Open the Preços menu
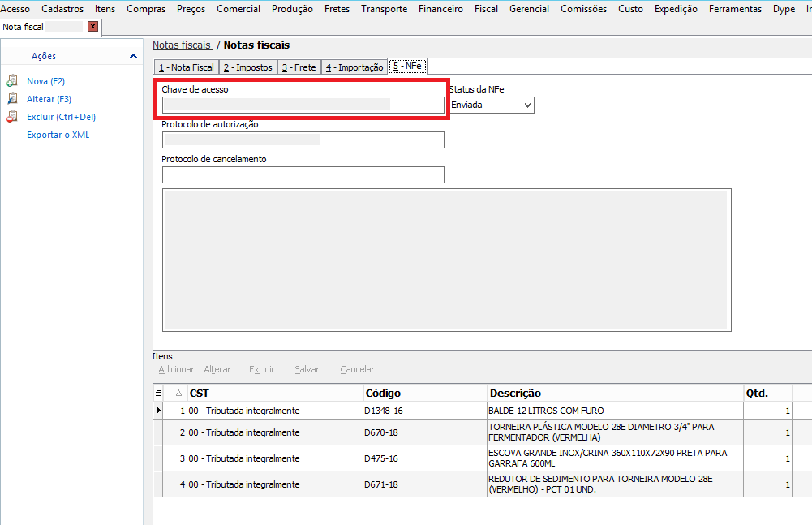 [191, 9]
